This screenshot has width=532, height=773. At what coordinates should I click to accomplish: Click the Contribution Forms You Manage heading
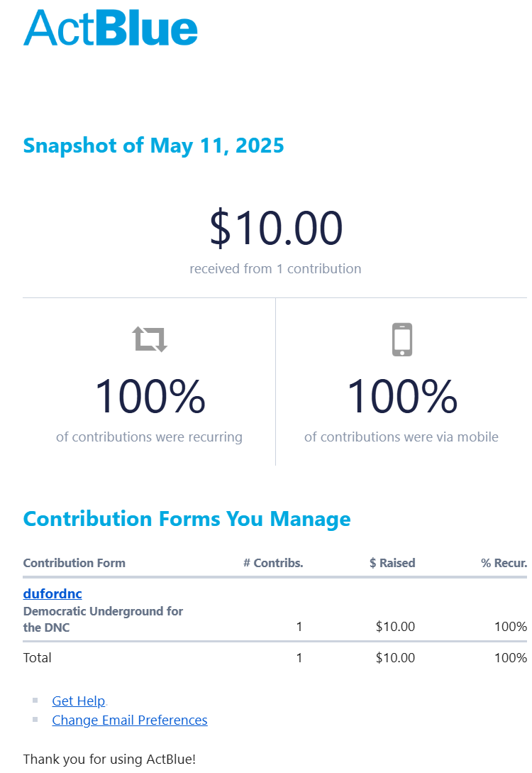[187, 519]
